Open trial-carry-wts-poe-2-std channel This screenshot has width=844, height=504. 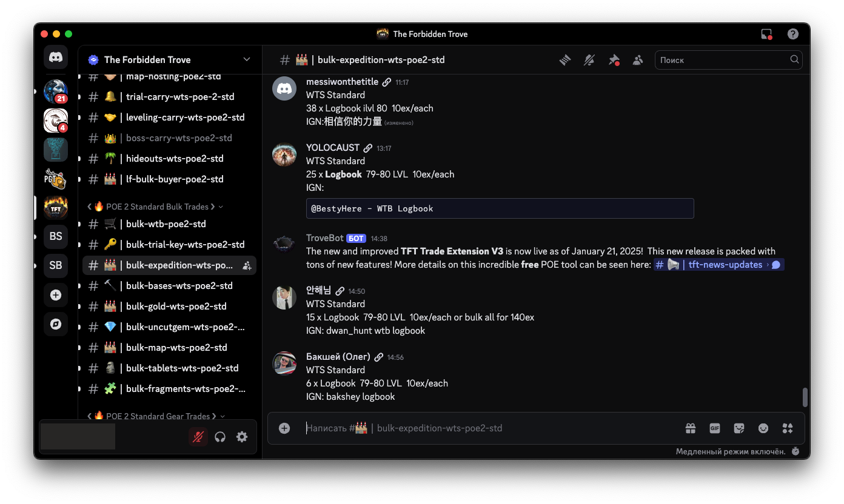tap(169, 97)
